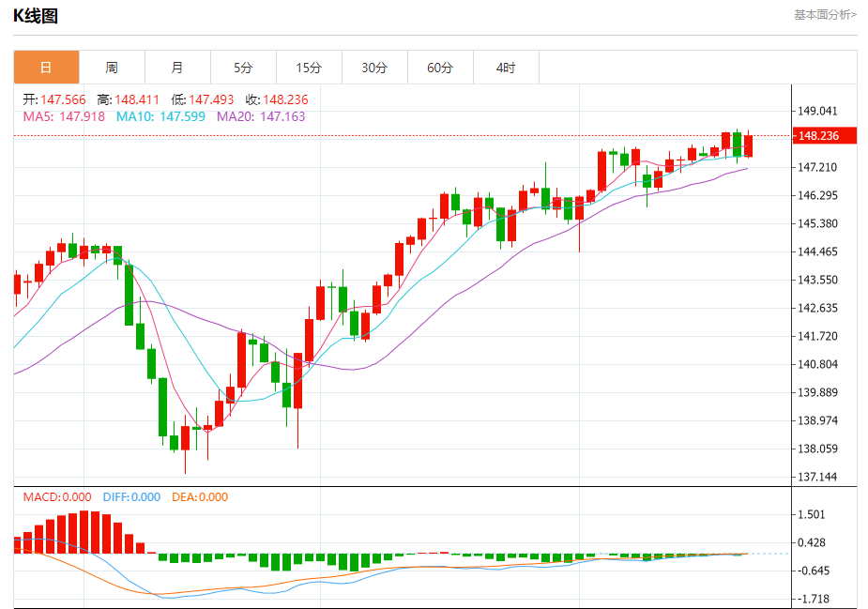This screenshot has height=609, width=868.
Task: Click the 139.889 price axis label
Action: [x=817, y=392]
